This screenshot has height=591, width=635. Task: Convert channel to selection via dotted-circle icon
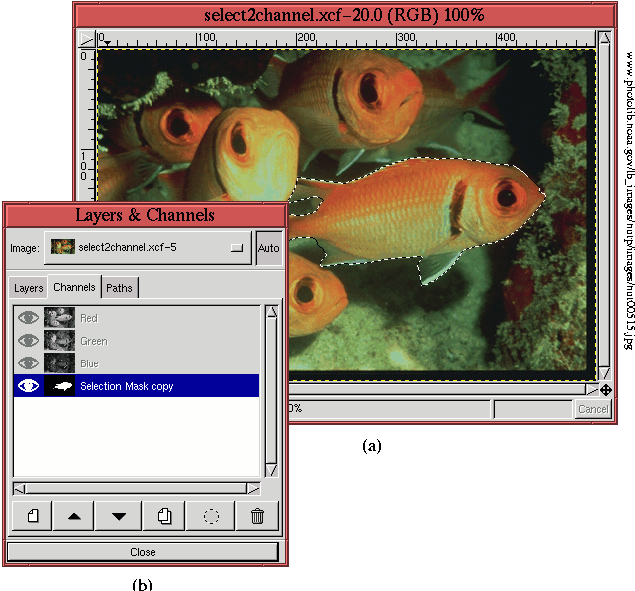[x=210, y=516]
